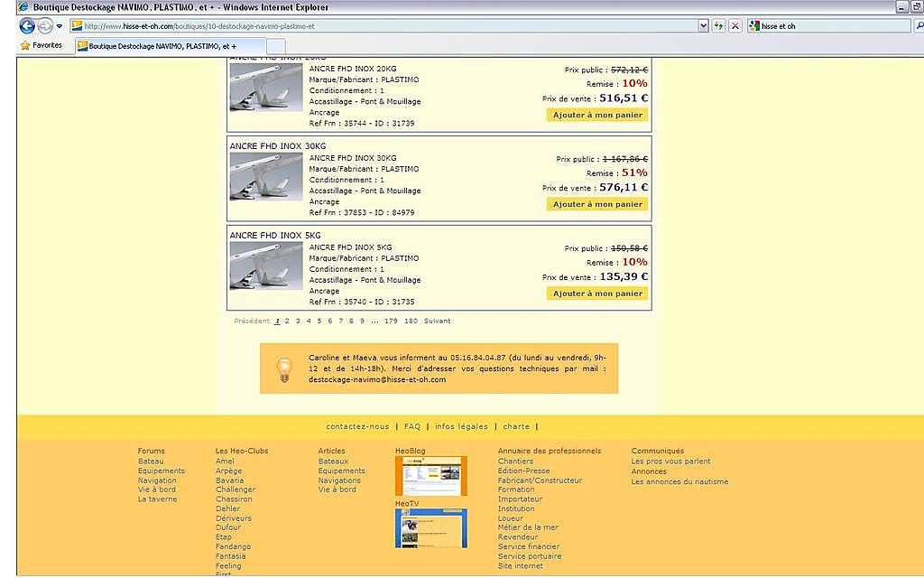Click the lightbulb info icon
Screen dimensions: 924x578
click(x=284, y=369)
